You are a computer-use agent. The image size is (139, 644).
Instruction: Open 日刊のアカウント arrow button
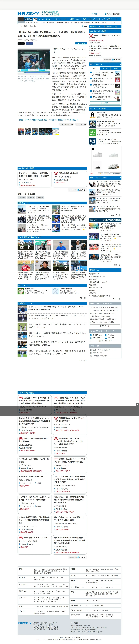click(105, 341)
